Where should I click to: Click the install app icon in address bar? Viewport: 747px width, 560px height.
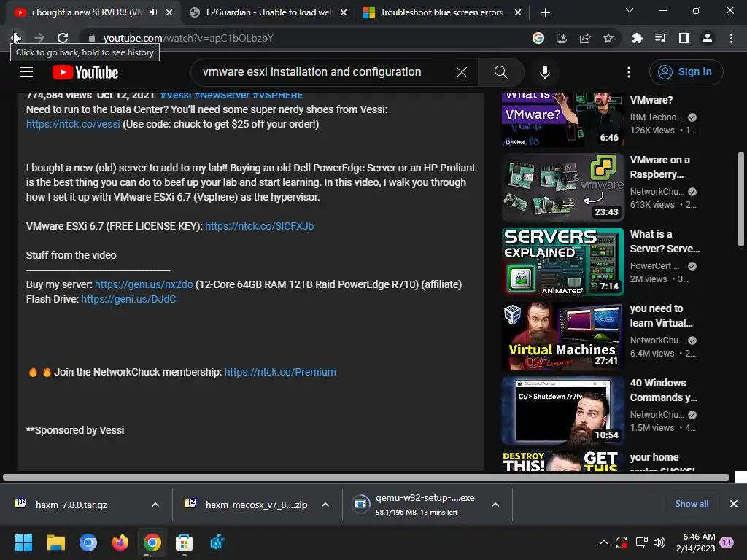tap(562, 38)
